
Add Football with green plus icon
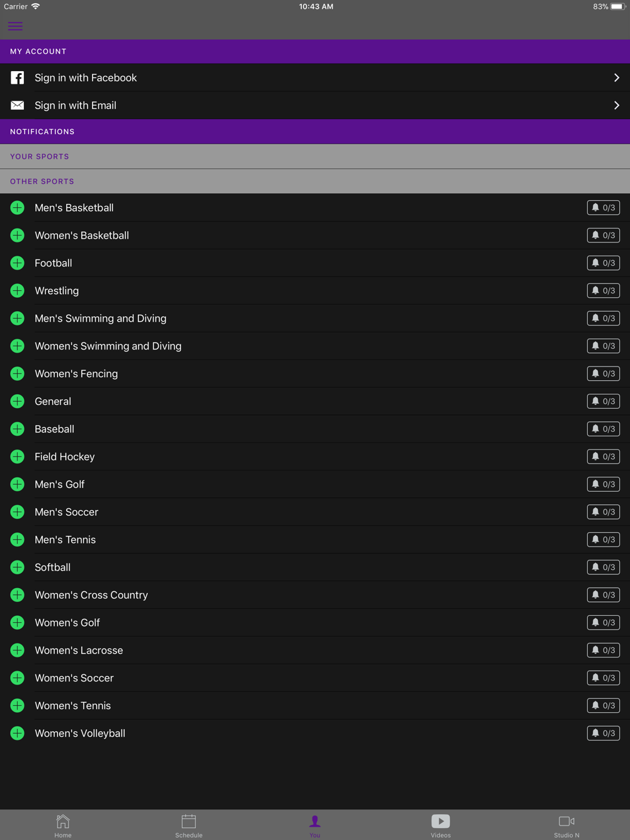(18, 263)
